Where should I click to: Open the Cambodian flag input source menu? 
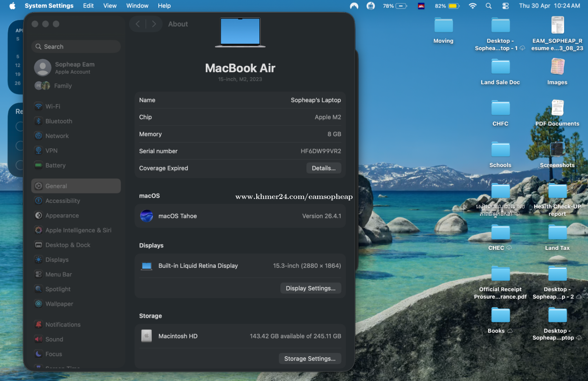coord(421,6)
